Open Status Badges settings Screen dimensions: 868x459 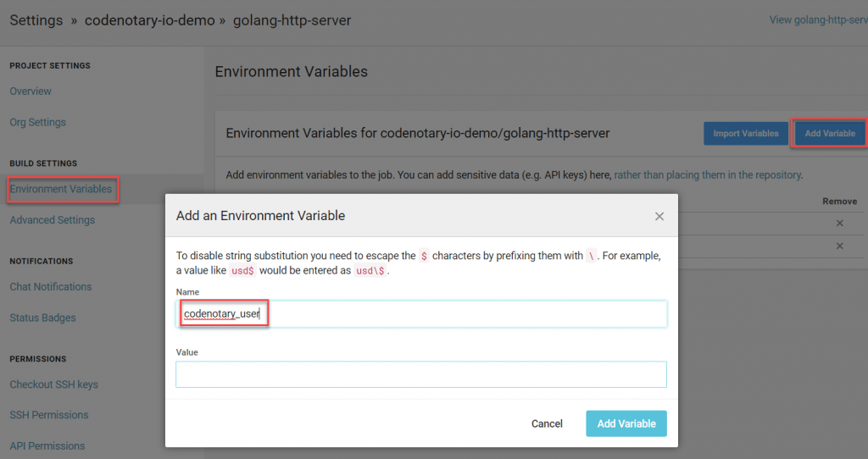coord(42,318)
